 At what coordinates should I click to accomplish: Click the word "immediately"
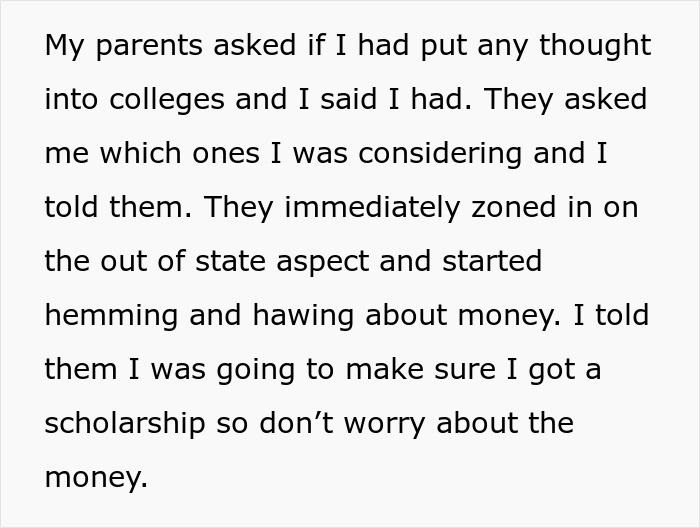[372, 208]
